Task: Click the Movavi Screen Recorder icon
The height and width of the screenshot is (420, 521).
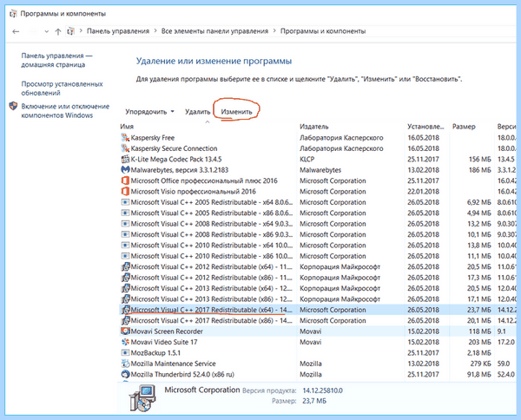Action: tap(125, 331)
